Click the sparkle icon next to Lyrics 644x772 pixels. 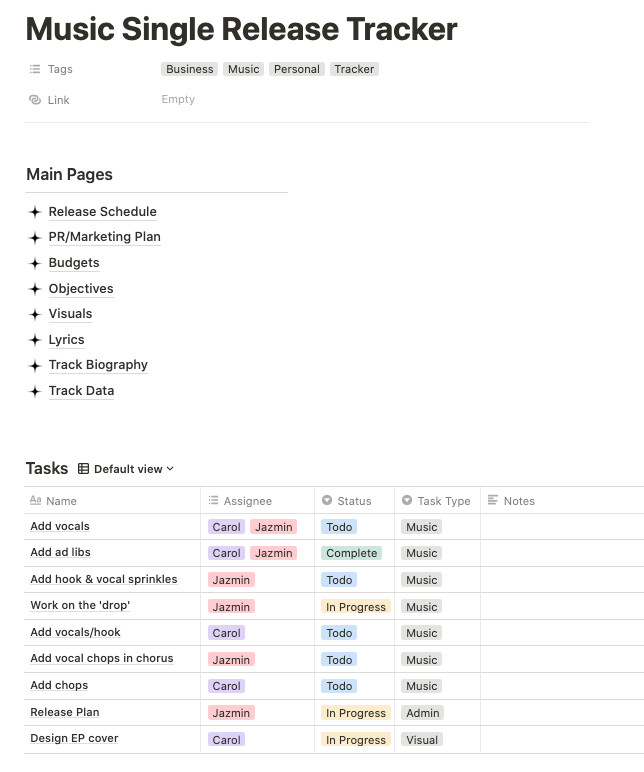35,340
